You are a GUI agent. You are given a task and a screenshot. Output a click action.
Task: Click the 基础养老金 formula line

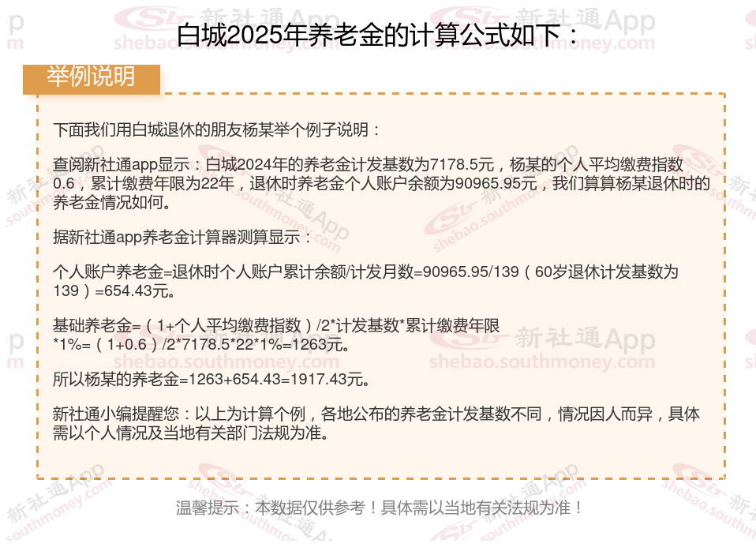(276, 335)
